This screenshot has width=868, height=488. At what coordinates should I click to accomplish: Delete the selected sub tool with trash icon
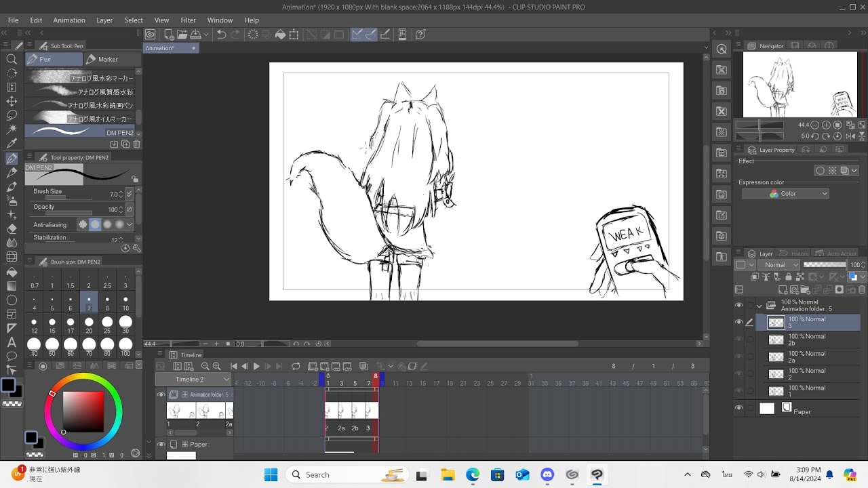(137, 144)
